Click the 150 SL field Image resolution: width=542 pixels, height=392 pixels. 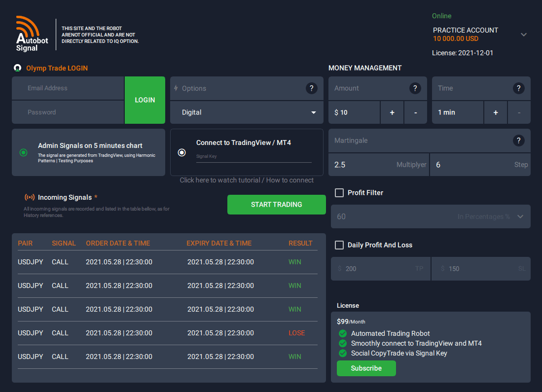[x=481, y=269]
